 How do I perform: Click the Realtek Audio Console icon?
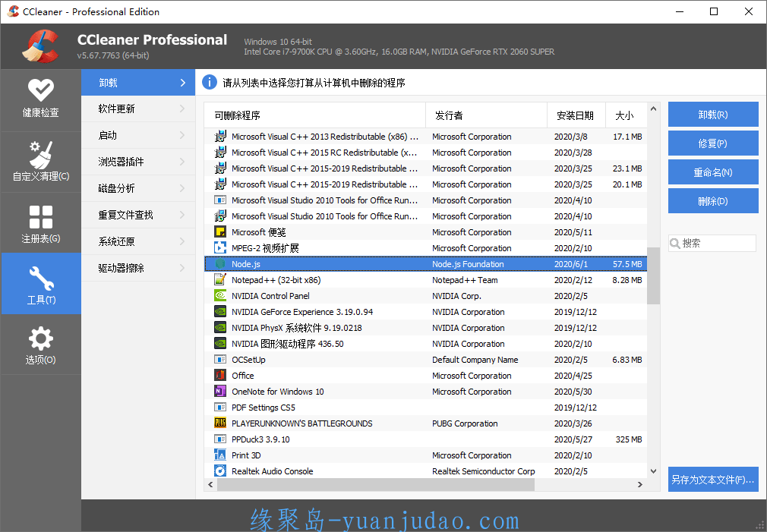(x=220, y=471)
